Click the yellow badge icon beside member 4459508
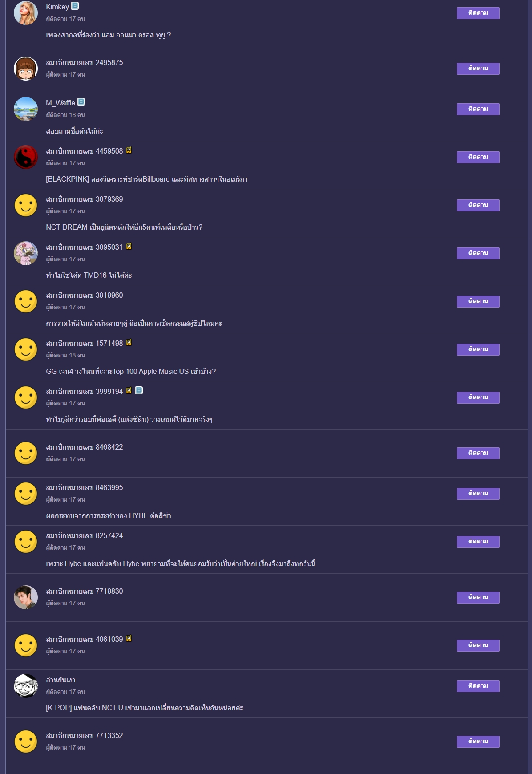The height and width of the screenshot is (774, 532). tap(129, 150)
